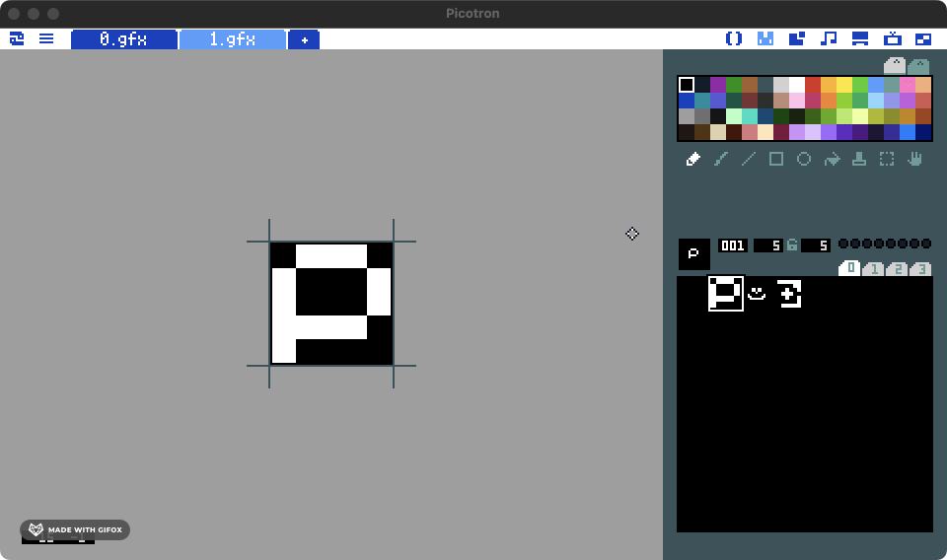Viewport: 947px width, 560px height.
Task: Open the map editor icon
Action: point(797,38)
